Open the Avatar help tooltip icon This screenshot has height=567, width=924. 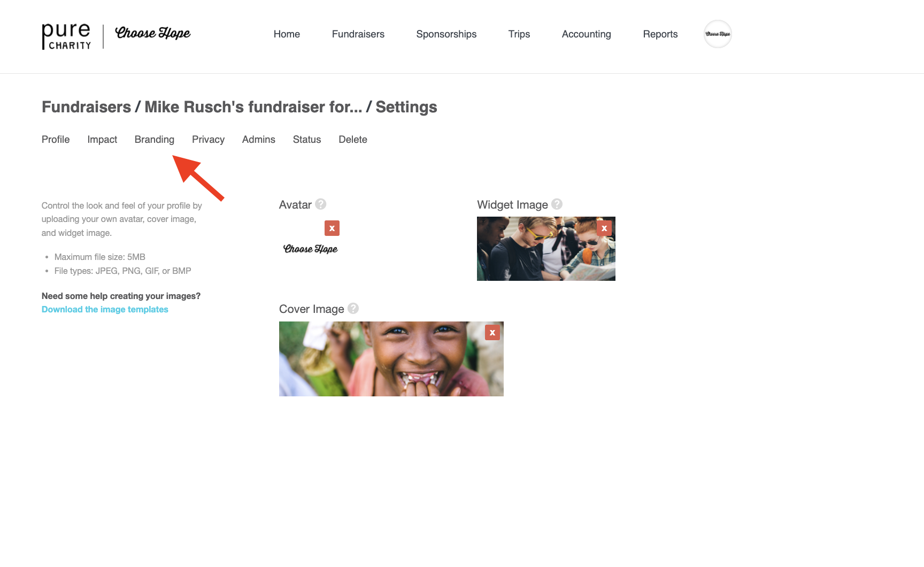pos(320,204)
